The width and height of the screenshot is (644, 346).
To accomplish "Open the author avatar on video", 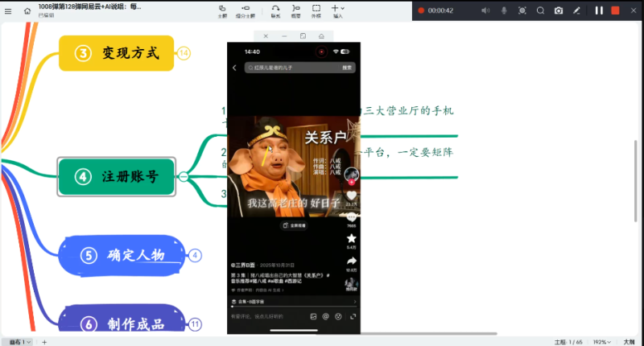I will click(352, 175).
